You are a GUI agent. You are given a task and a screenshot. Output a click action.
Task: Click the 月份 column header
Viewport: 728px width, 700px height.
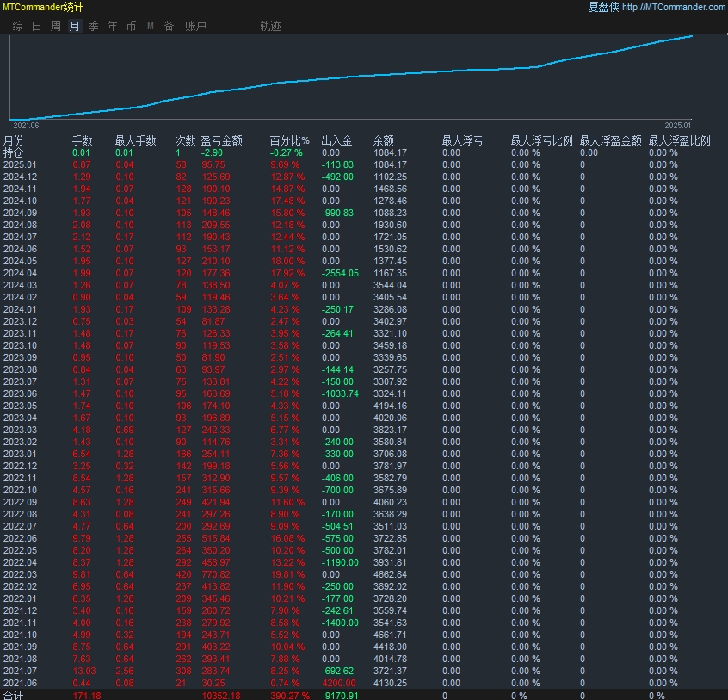point(14,140)
